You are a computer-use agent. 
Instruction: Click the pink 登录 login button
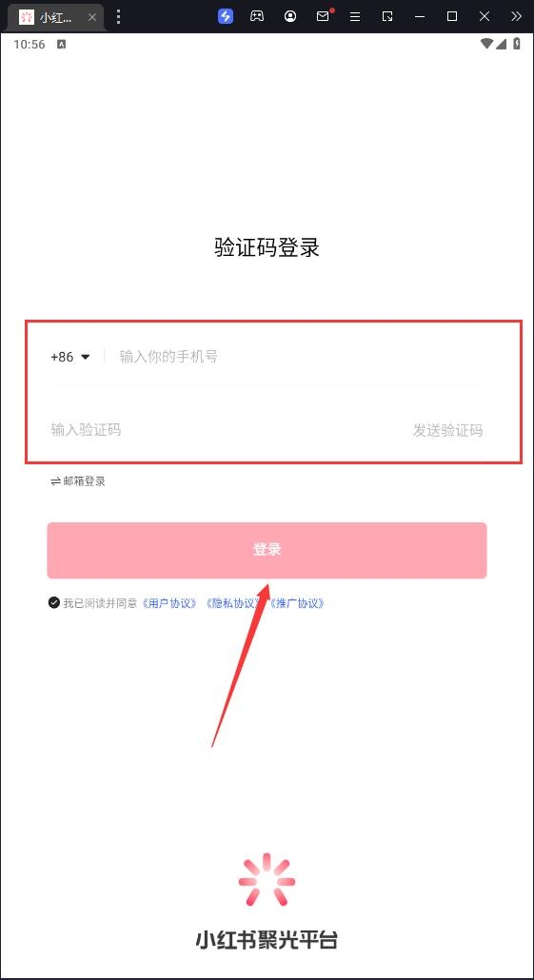(267, 550)
